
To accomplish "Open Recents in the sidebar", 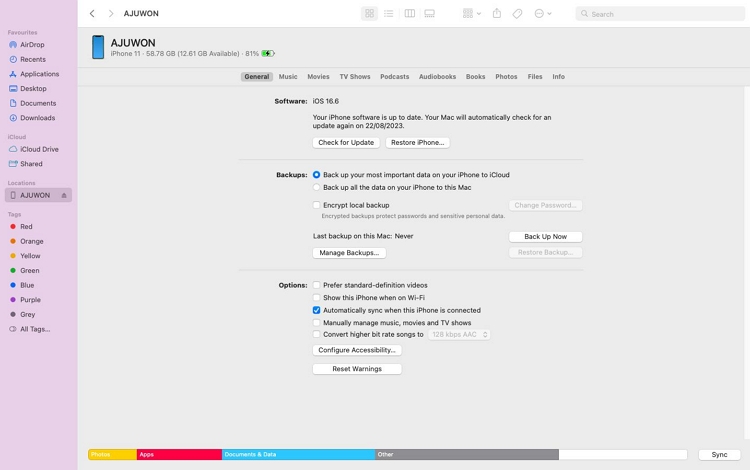I will click(x=33, y=59).
